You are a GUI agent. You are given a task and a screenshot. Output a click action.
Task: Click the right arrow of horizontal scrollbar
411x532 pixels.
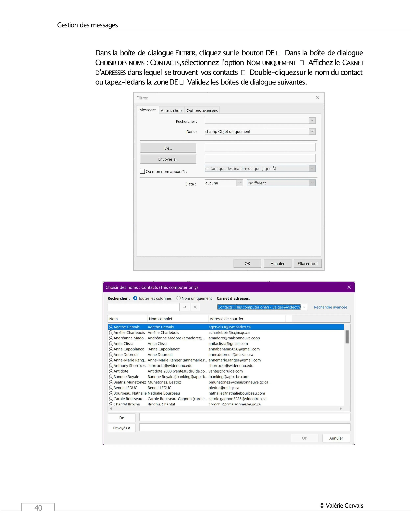tap(341, 408)
